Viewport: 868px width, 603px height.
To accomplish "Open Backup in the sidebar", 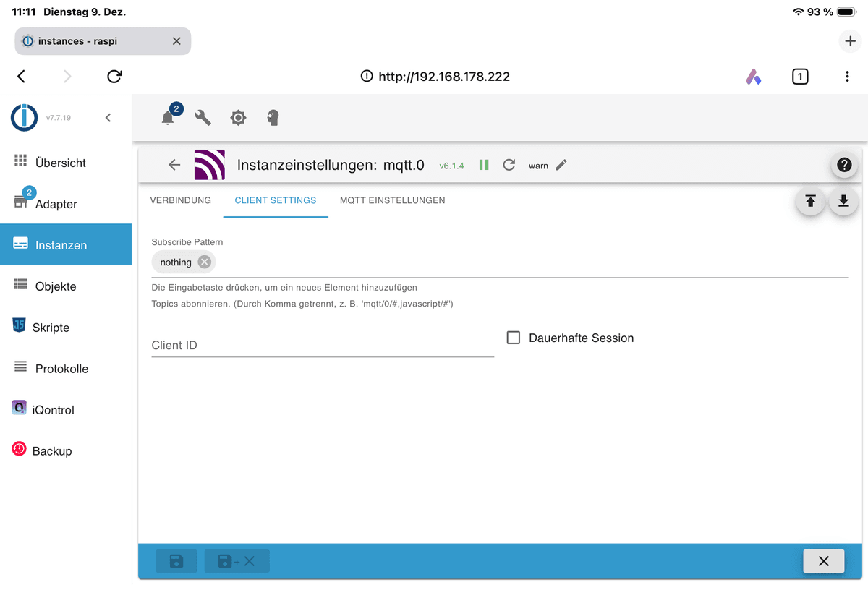I will coord(66,451).
